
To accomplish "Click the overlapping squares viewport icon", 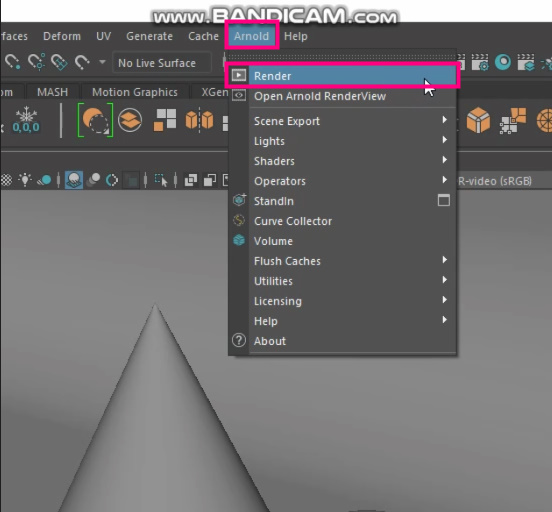I will tap(191, 180).
